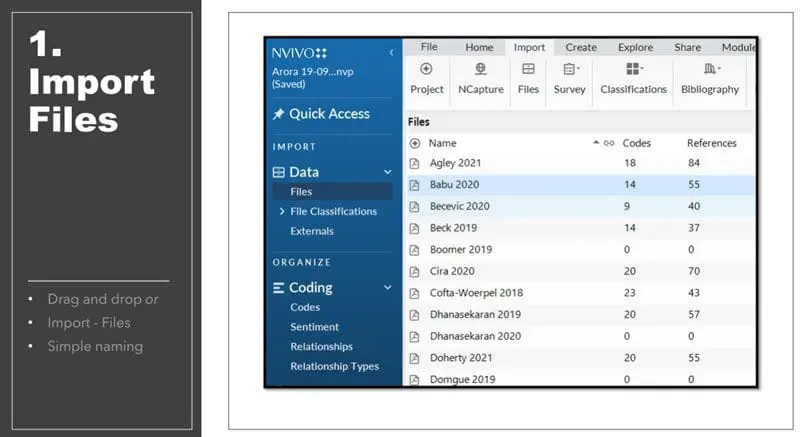Image resolution: width=800 pixels, height=437 pixels.
Task: Click PDF icon for Dhanasekaran 2020
Action: coord(414,337)
